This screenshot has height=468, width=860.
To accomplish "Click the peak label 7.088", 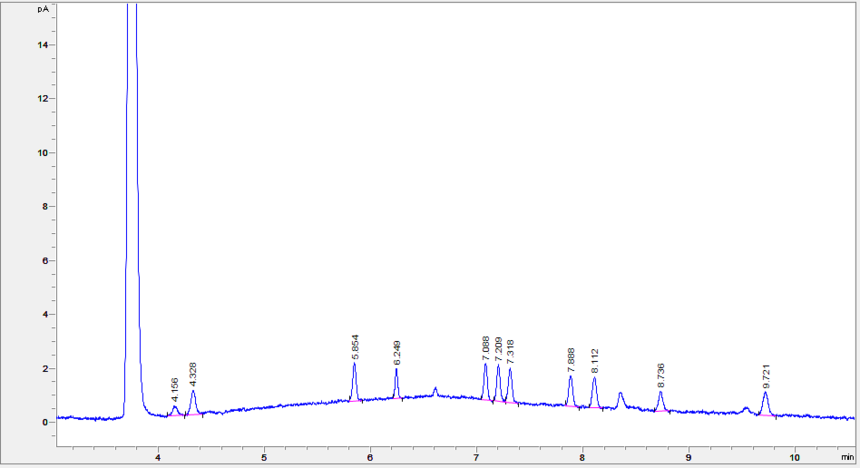I will pos(485,348).
